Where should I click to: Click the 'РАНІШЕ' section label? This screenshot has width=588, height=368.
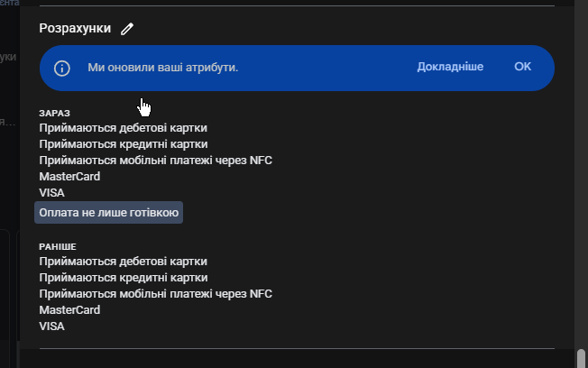coord(58,247)
